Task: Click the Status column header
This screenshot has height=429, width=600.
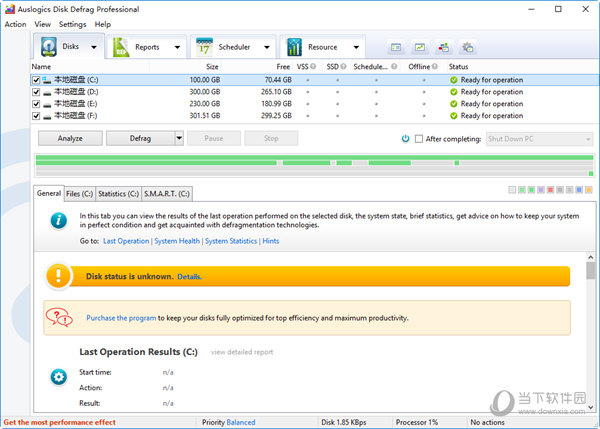Action: tap(458, 67)
